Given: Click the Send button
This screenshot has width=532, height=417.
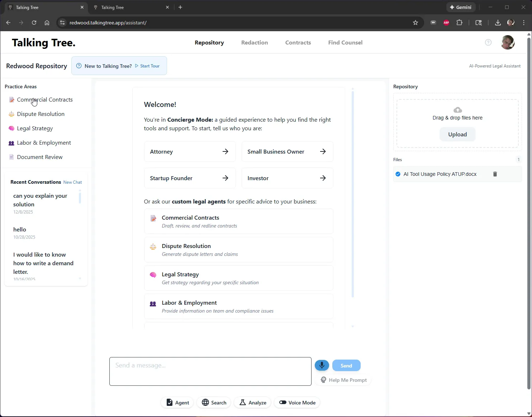Looking at the screenshot, I should (346, 365).
